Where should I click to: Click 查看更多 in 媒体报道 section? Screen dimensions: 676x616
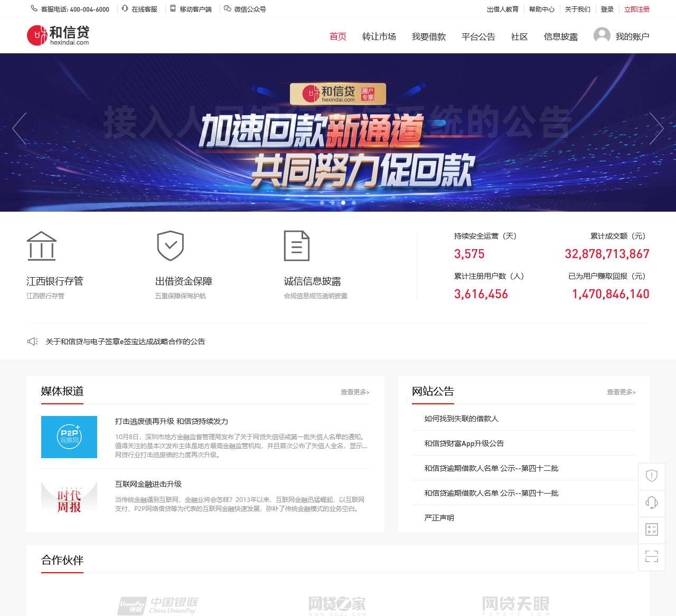pos(355,392)
